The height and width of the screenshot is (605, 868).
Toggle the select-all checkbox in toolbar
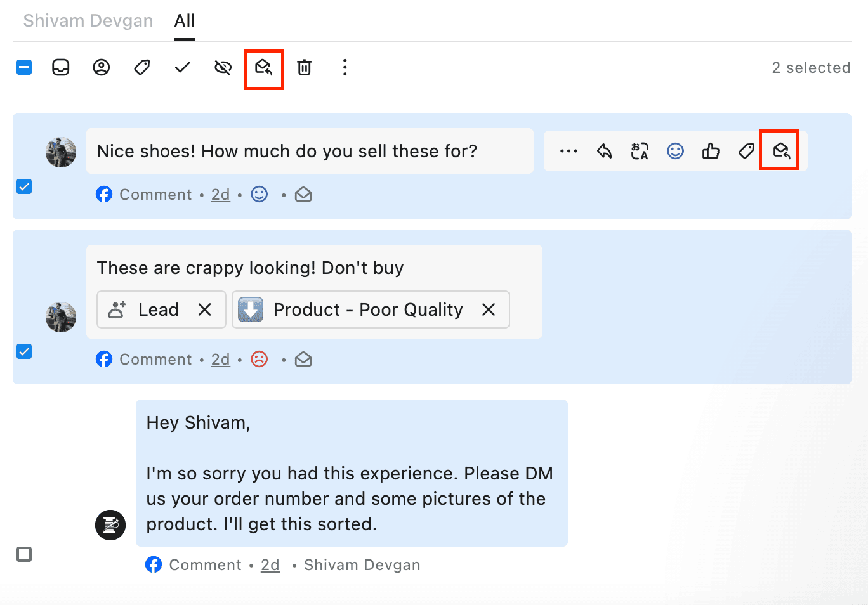click(x=24, y=67)
